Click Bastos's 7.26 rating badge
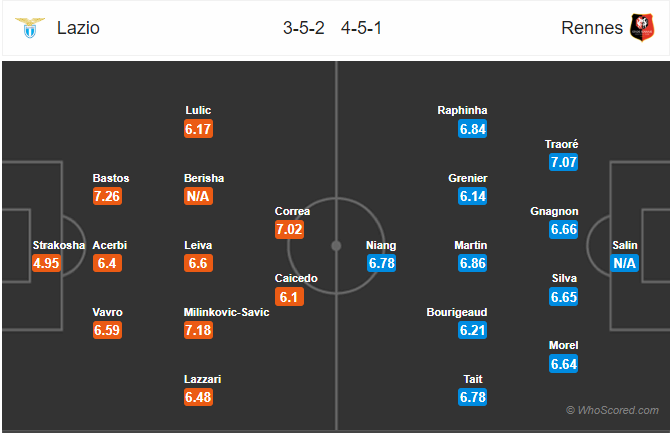Screen dimensions: 671x433 pos(107,196)
